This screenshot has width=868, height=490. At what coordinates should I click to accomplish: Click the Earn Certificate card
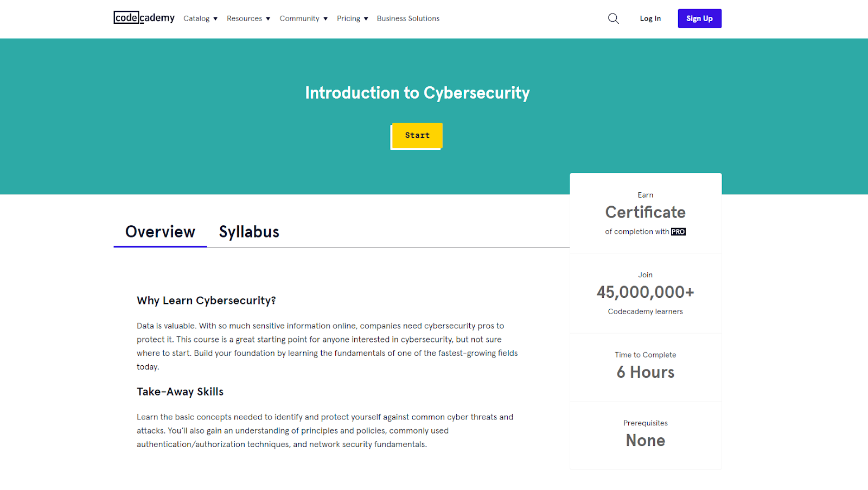[645, 213]
